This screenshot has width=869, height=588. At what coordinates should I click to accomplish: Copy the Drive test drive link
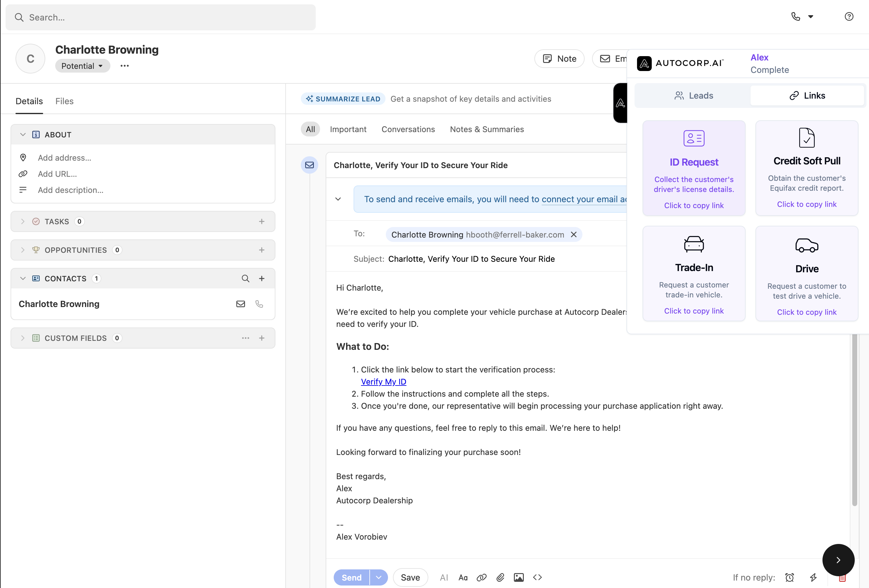click(807, 312)
